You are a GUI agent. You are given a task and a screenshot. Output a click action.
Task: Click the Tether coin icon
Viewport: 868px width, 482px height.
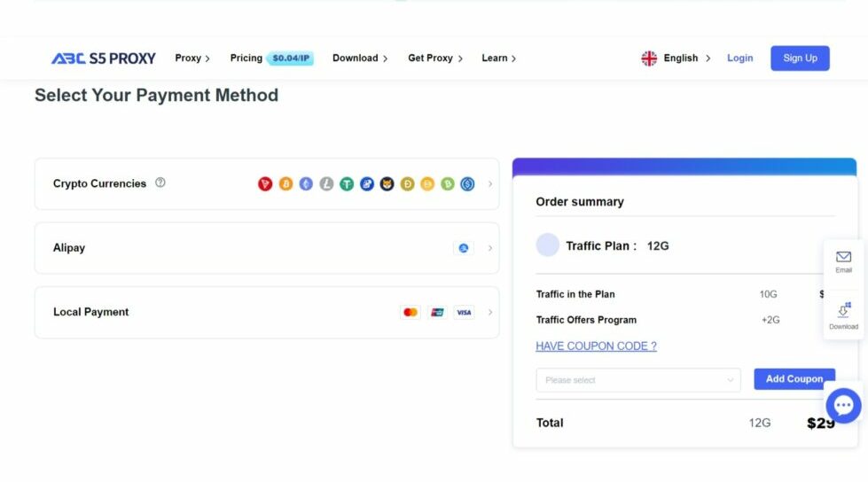coord(347,184)
